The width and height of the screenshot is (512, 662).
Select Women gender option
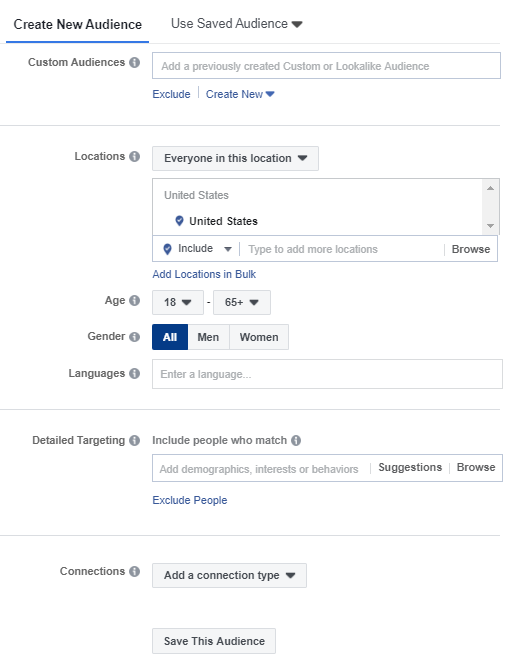click(x=259, y=337)
